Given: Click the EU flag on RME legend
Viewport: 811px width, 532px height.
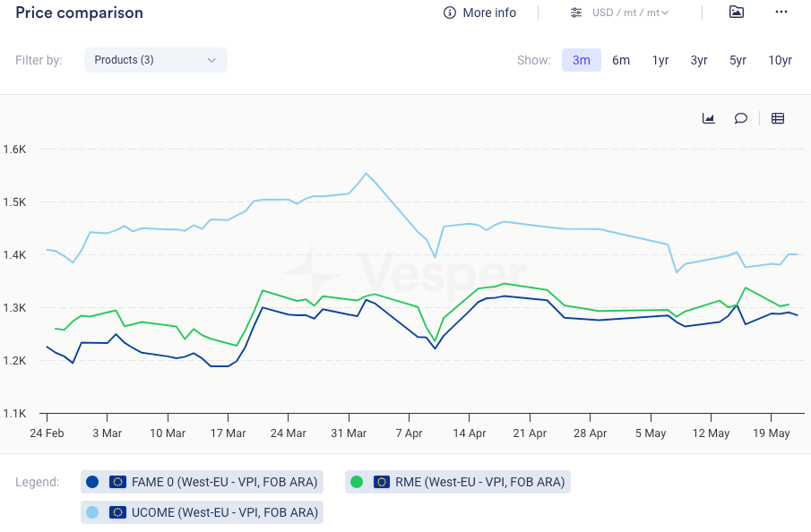Looking at the screenshot, I should coord(382,482).
